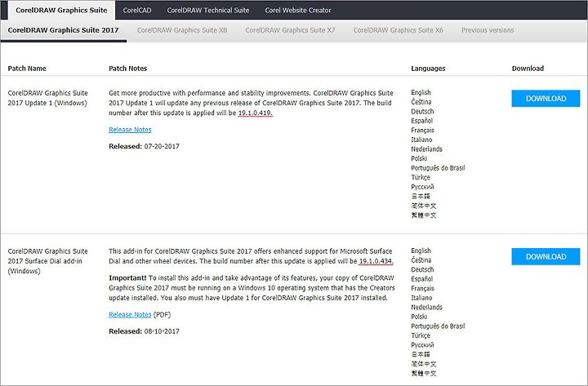Click Français in the Update 1 languages
Screen dimensions: 588x386
click(x=423, y=131)
